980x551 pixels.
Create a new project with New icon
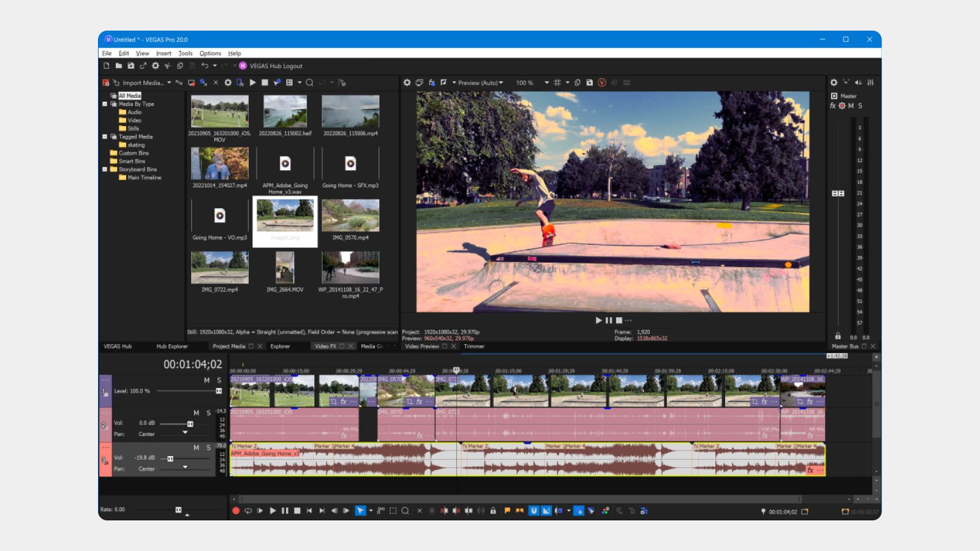107,66
